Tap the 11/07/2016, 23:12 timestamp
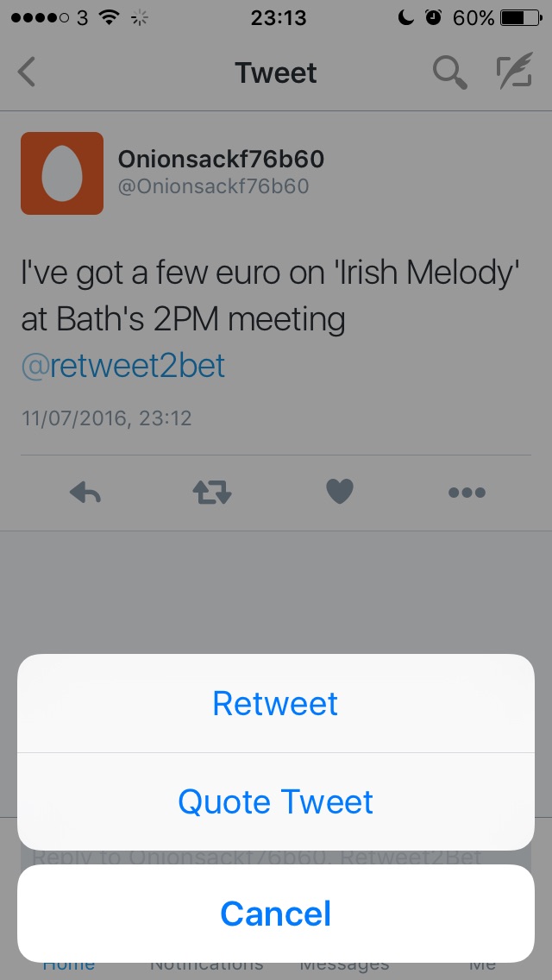This screenshot has width=552, height=980. pyautogui.click(x=107, y=419)
